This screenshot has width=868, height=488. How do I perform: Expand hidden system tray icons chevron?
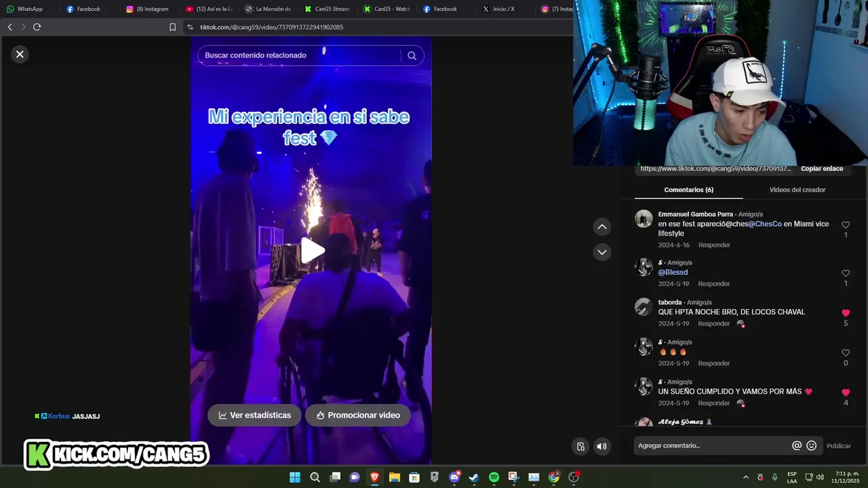pyautogui.click(x=746, y=477)
